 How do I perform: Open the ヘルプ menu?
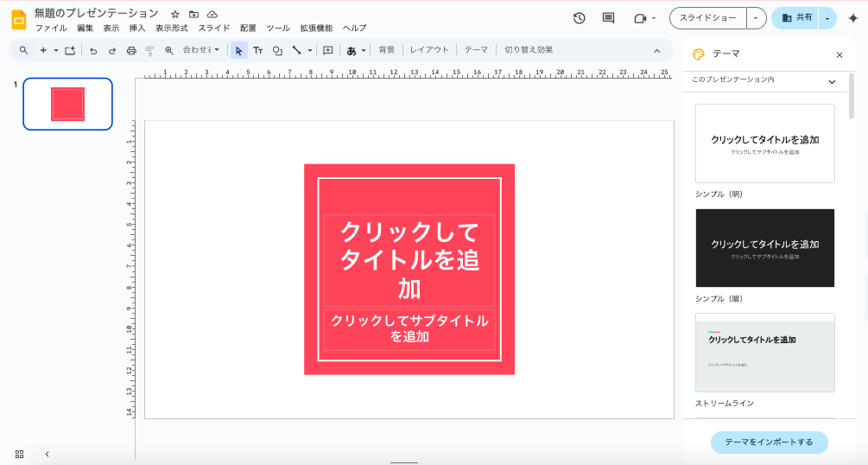pos(354,29)
